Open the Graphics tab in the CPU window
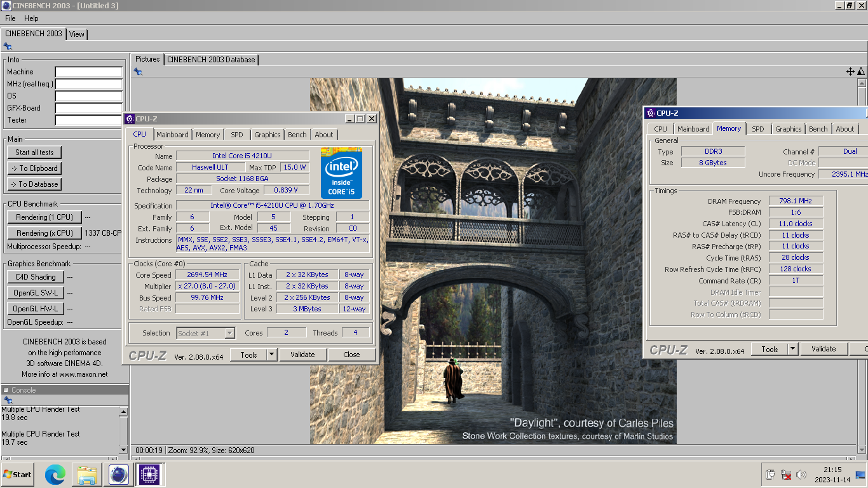The image size is (868, 488). pyautogui.click(x=268, y=135)
